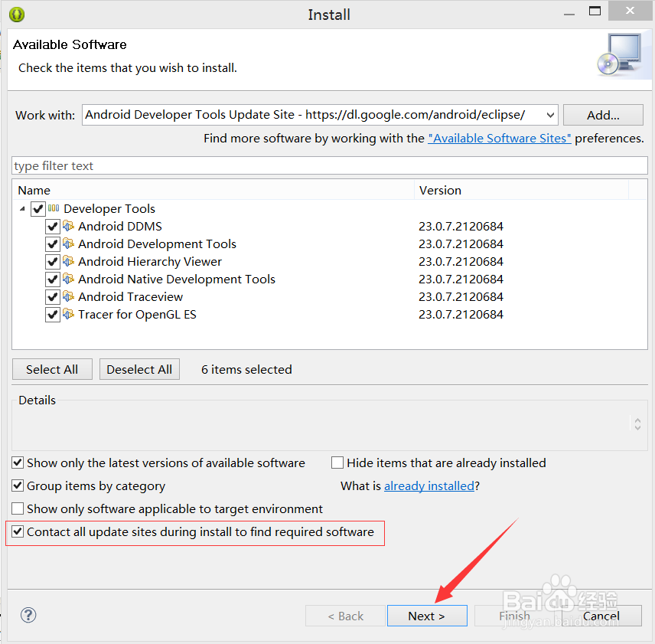The image size is (655, 644).
Task: Click the < Back button
Action: 345,616
